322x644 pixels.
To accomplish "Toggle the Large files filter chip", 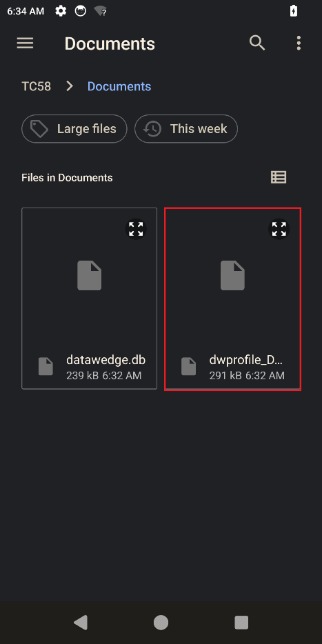I will point(74,129).
